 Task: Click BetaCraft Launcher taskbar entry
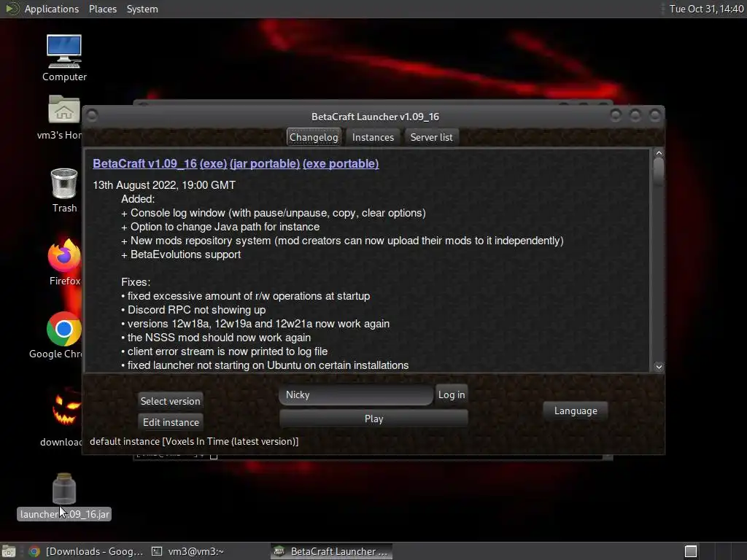pos(332,551)
